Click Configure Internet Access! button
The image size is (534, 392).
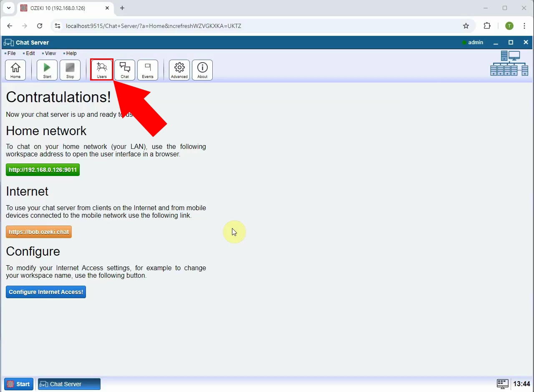46,292
